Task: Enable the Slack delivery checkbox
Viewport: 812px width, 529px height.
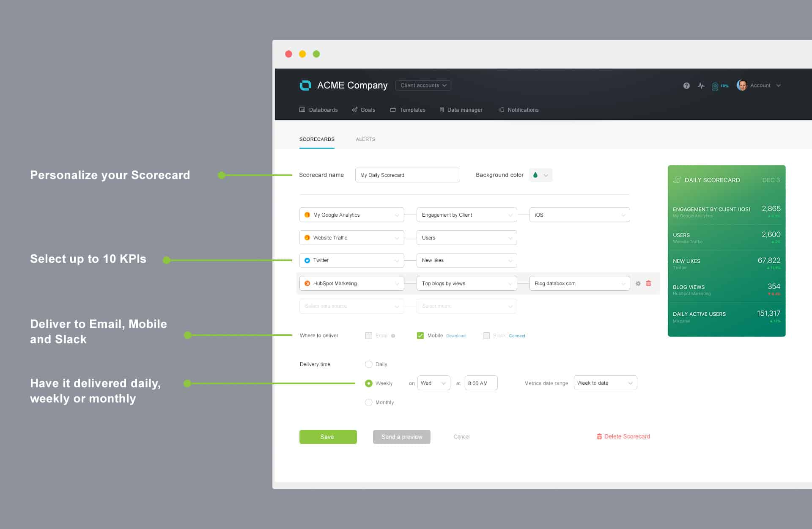Action: (x=486, y=336)
